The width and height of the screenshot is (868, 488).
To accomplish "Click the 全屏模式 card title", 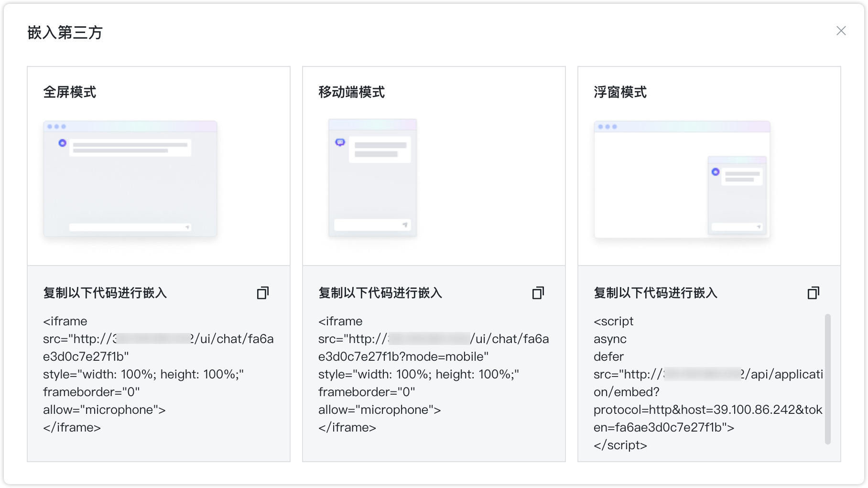I will (70, 92).
